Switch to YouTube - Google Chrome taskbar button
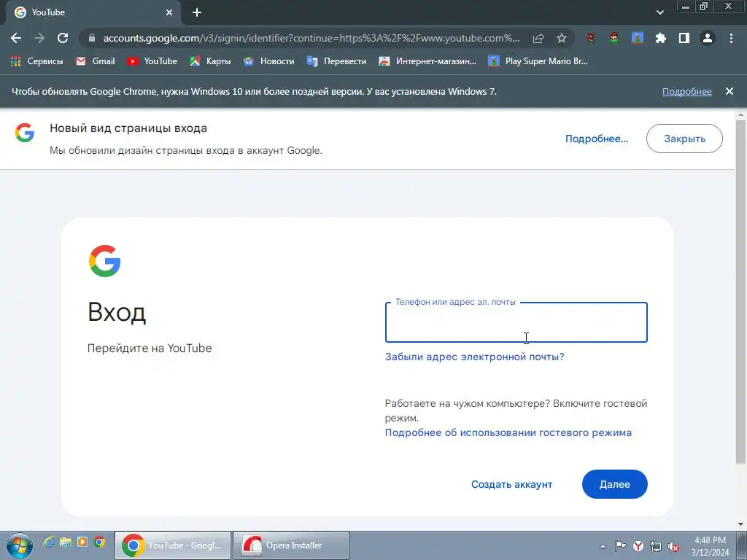The image size is (747, 560). 173,545
